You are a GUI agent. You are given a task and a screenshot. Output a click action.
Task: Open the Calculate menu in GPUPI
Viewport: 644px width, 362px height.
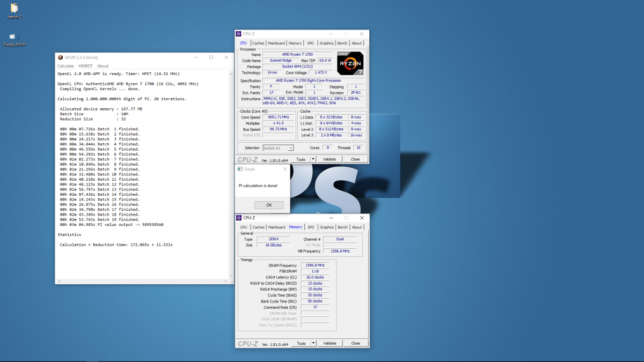tap(65, 66)
